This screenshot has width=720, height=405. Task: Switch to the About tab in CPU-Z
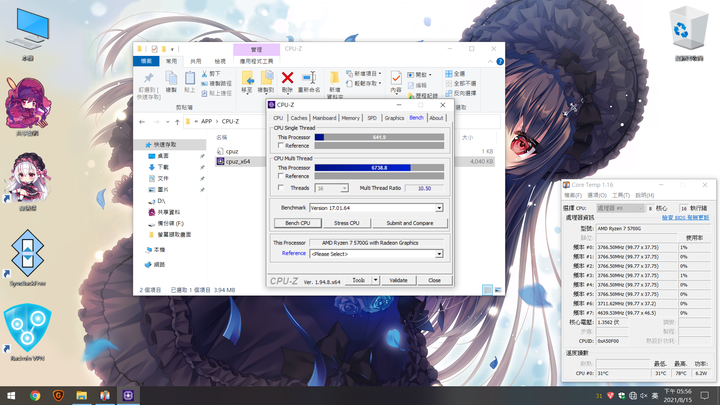point(436,118)
